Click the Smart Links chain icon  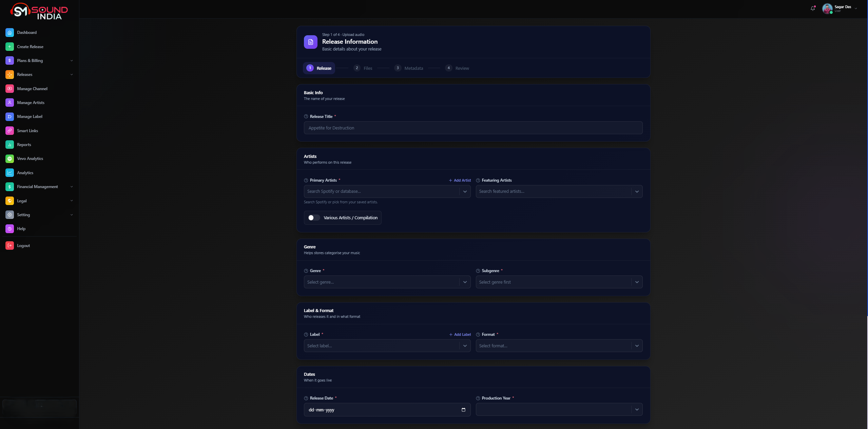tap(9, 130)
